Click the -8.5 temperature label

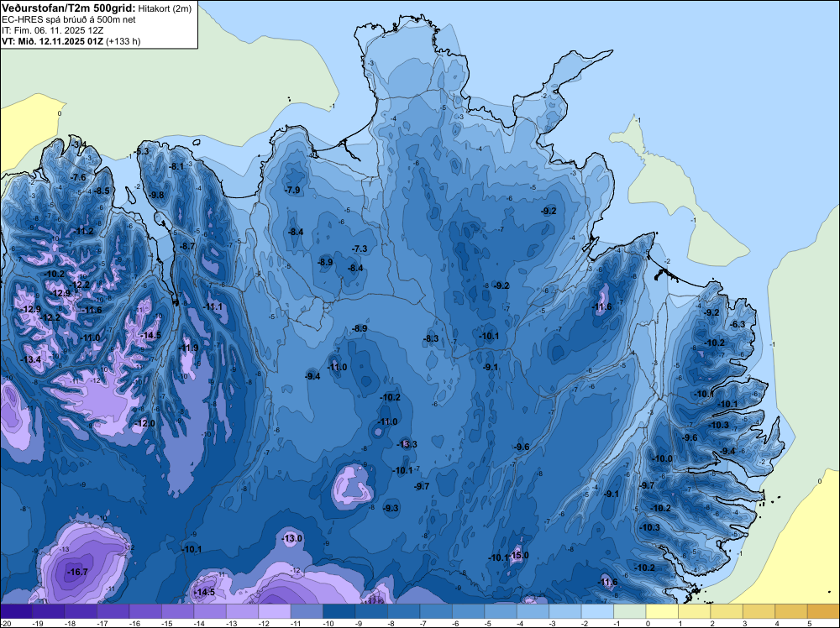[102, 191]
